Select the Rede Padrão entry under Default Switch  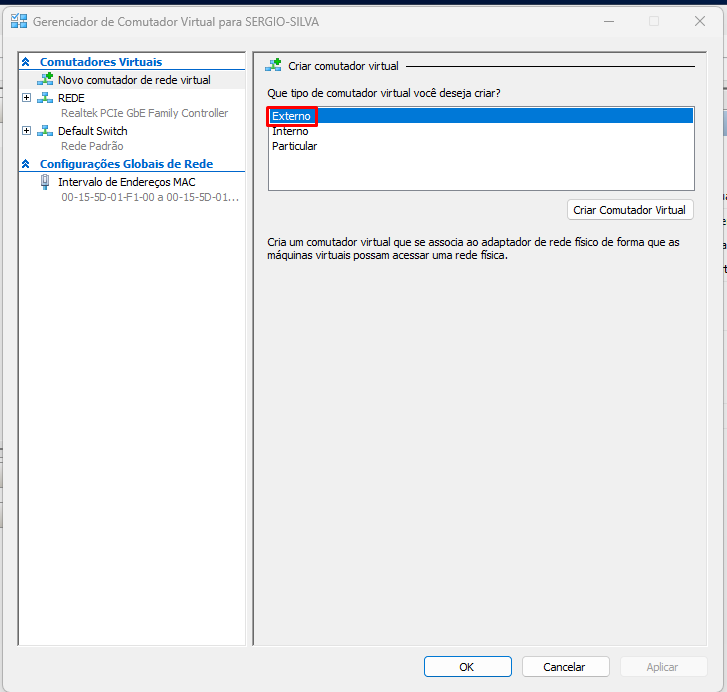pos(93,146)
